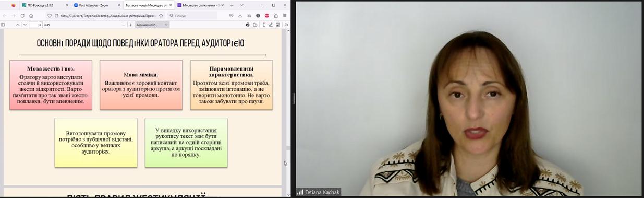The width and height of the screenshot is (644, 198).
Task: Zoom in with the plus button
Action: (x=130, y=25)
